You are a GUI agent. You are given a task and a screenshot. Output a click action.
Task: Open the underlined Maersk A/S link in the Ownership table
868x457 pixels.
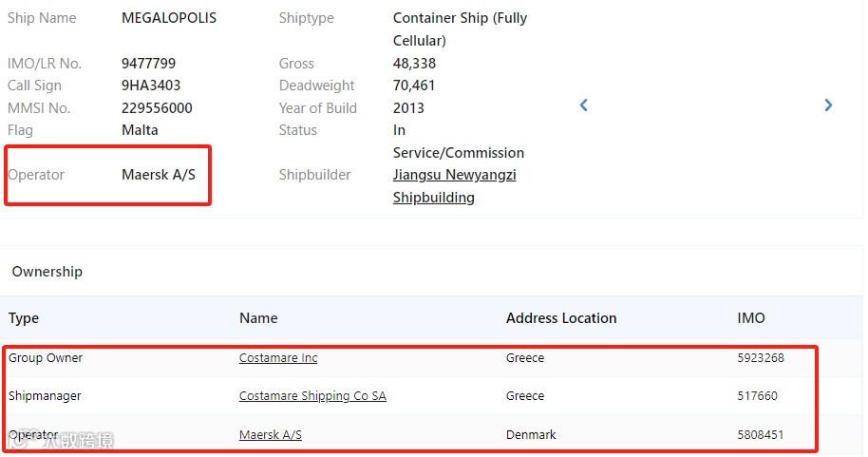point(271,435)
